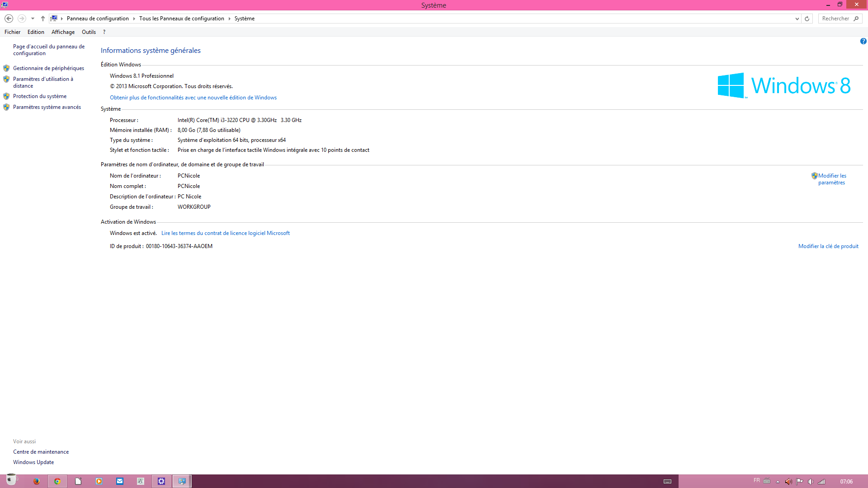Viewport: 868px width, 488px height.
Task: Click the Start mug icon on taskbar
Action: tap(11, 480)
